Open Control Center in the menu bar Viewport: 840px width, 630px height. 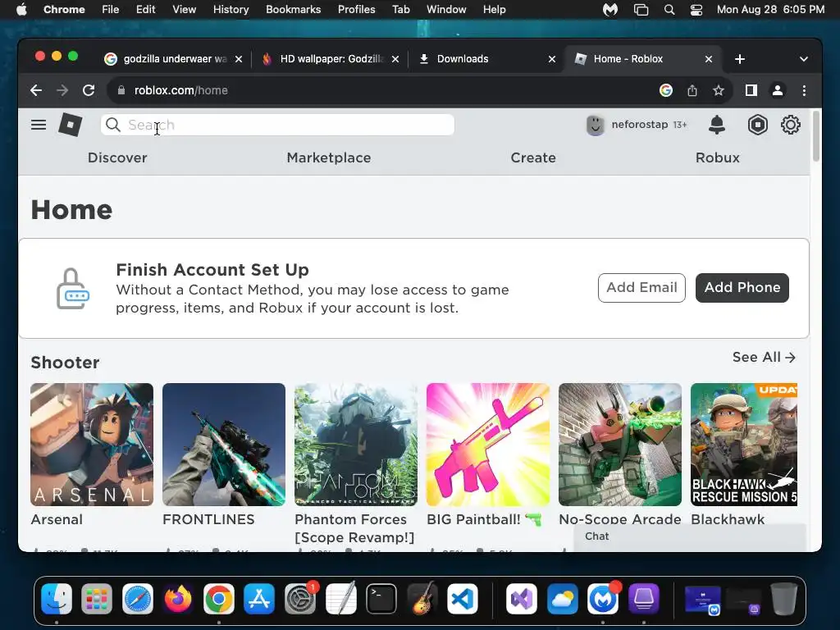click(x=696, y=10)
